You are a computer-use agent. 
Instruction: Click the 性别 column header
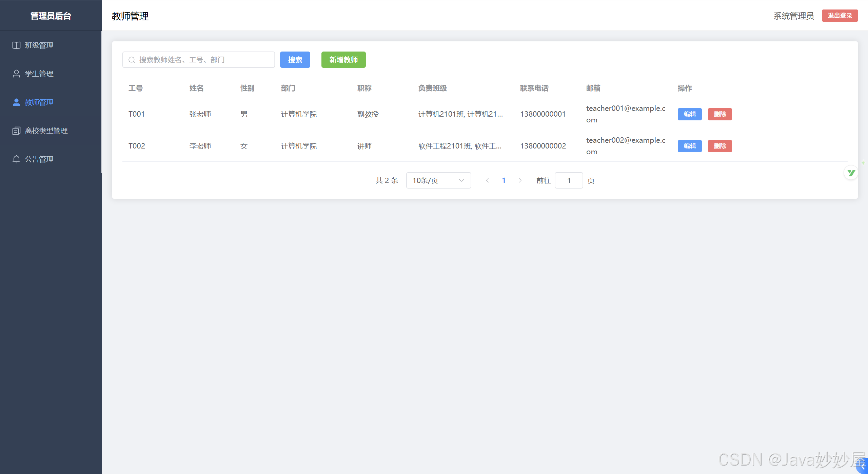(x=248, y=88)
